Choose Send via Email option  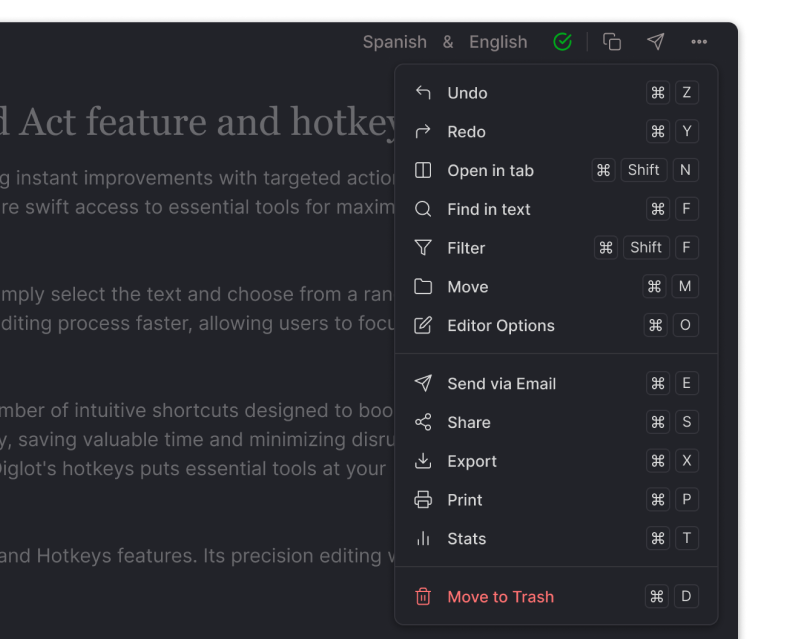pos(556,383)
